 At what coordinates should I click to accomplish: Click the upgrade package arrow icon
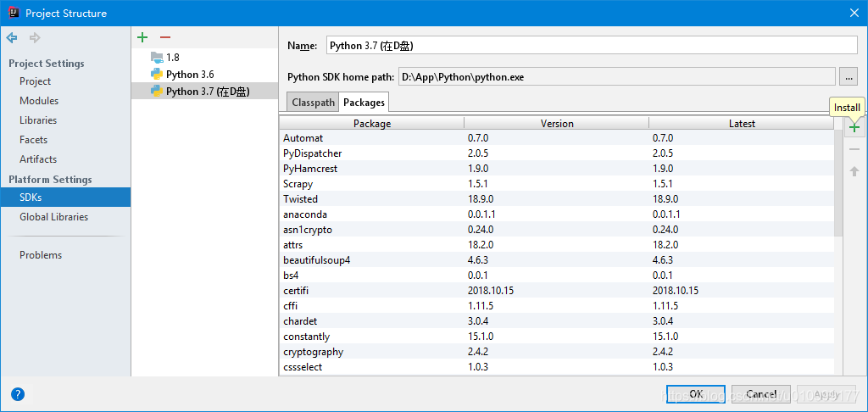(x=854, y=171)
